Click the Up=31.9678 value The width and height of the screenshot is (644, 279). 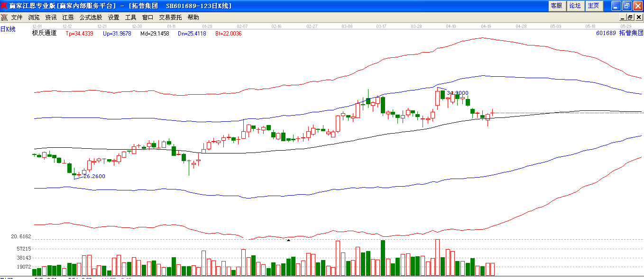(x=117, y=34)
